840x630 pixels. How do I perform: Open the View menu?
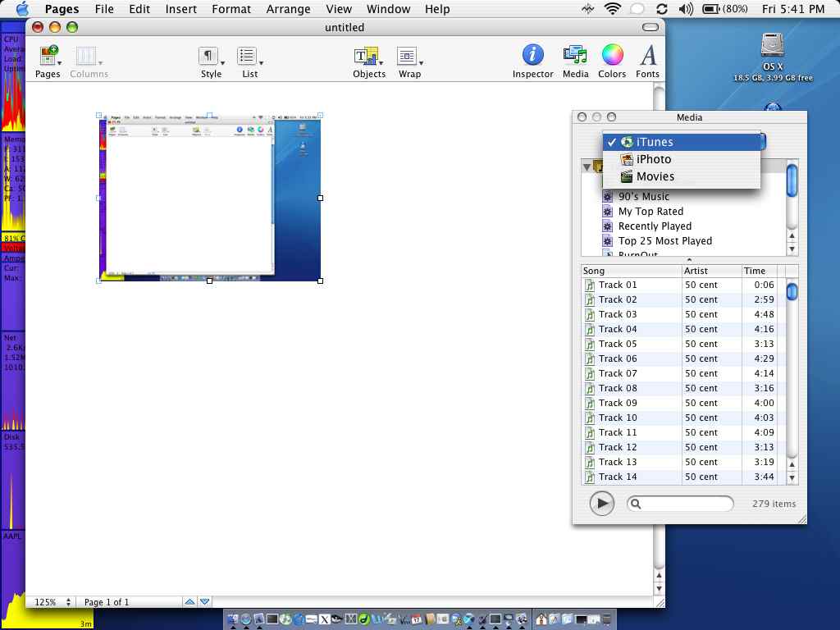tap(339, 9)
